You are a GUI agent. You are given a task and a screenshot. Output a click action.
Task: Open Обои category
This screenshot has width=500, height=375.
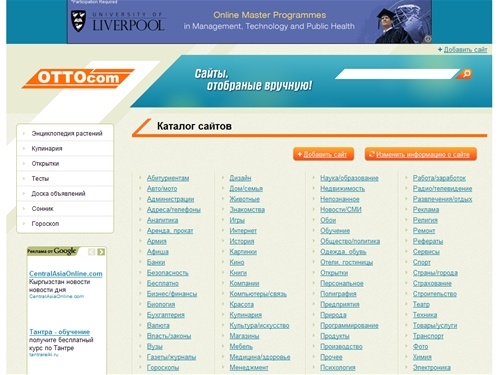[x=328, y=220]
